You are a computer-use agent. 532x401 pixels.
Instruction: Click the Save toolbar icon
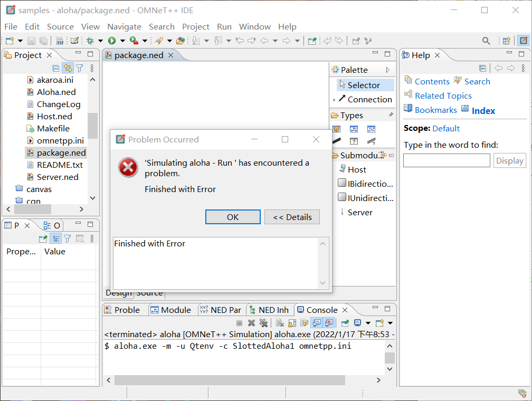(31, 41)
